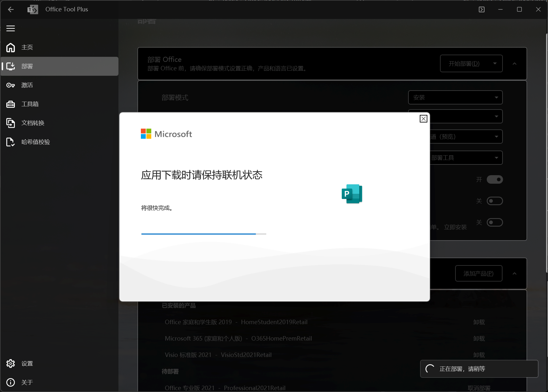548x392 pixels.
Task: Turn off the enabled 开 toggle switch
Action: [x=495, y=180]
